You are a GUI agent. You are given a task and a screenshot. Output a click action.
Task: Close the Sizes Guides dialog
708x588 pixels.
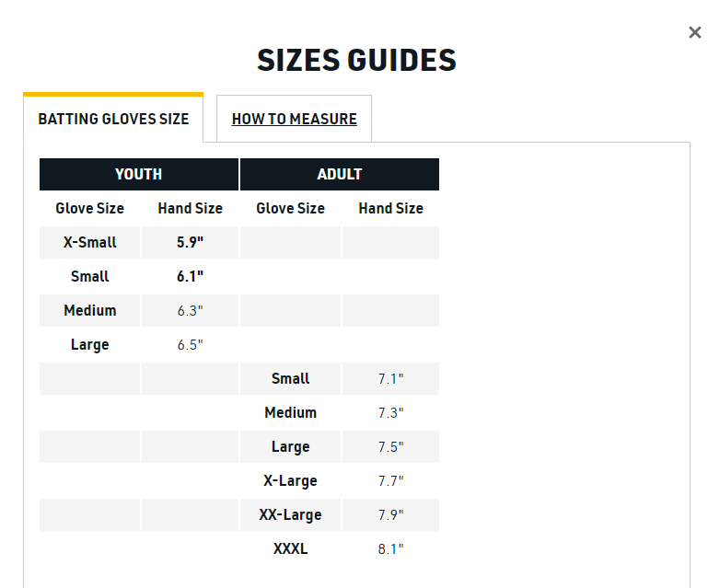coord(694,33)
